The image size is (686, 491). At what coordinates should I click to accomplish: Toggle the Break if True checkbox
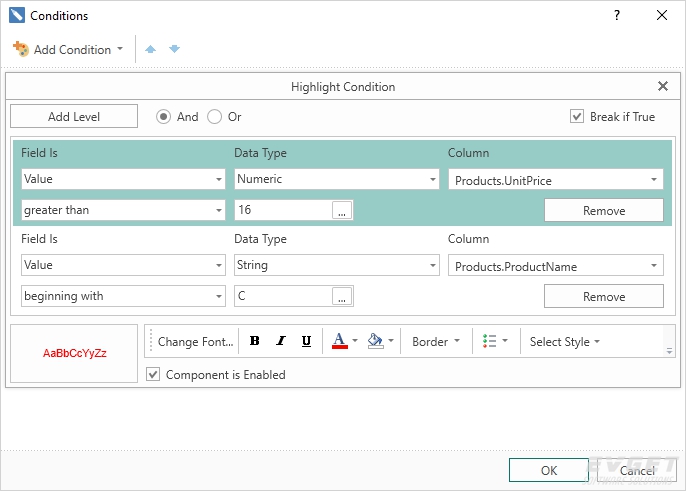tap(577, 117)
